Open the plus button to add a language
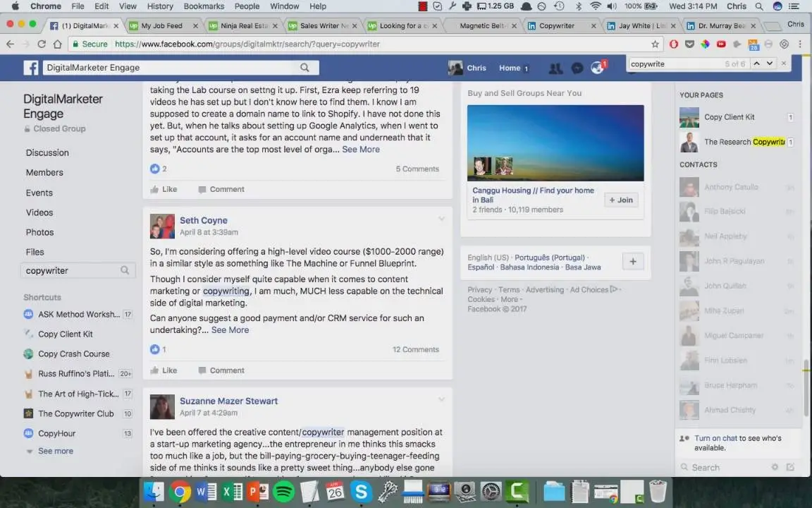Screen dimensions: 812x508 (633, 261)
